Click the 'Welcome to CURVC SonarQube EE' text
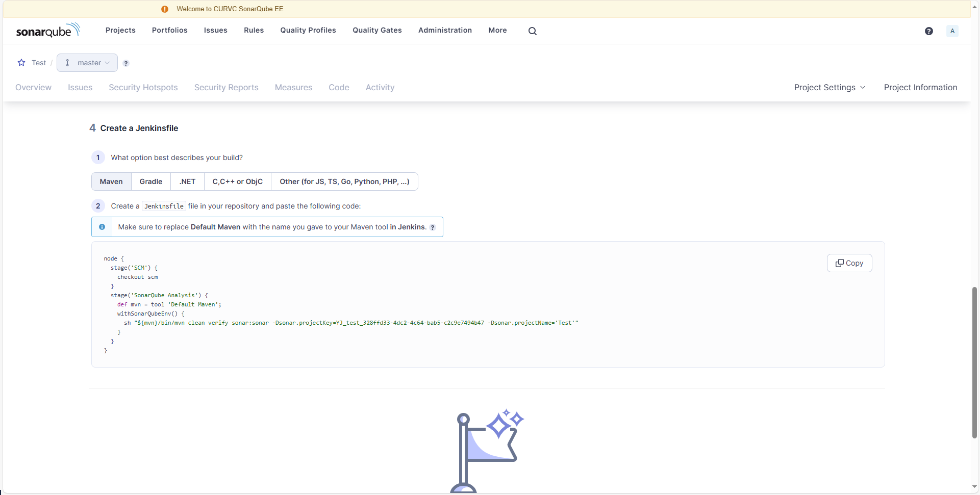The width and height of the screenshot is (980, 495). (230, 9)
